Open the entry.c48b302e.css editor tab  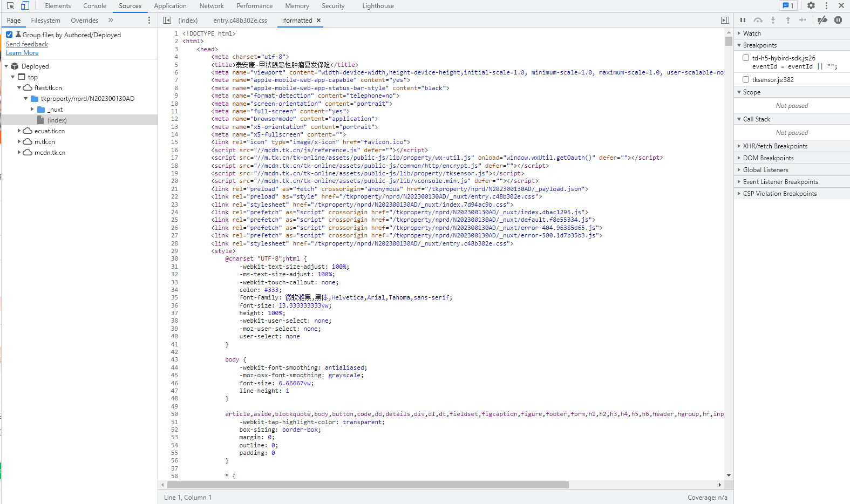coord(240,21)
